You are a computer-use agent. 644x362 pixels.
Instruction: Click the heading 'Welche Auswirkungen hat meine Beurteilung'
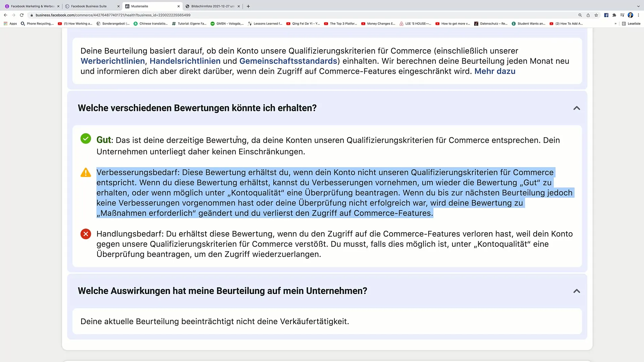pyautogui.click(x=222, y=291)
